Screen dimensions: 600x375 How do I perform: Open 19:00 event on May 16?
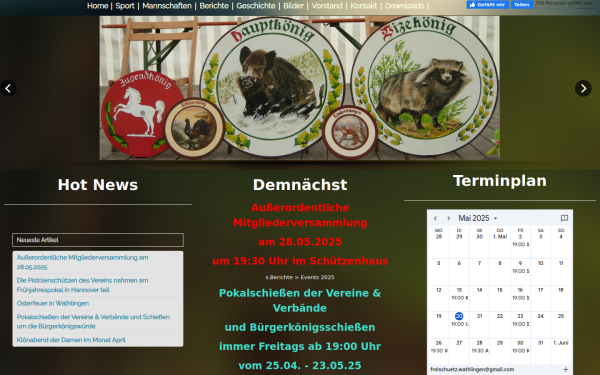[x=520, y=298]
